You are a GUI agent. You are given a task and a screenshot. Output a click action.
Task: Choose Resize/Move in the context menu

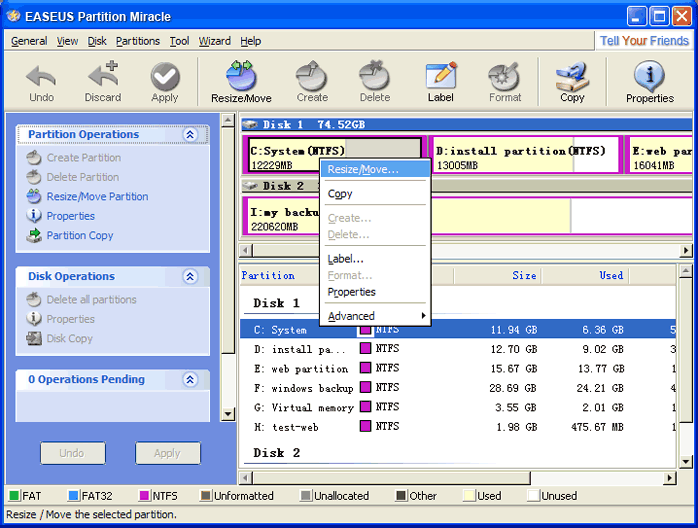click(362, 170)
